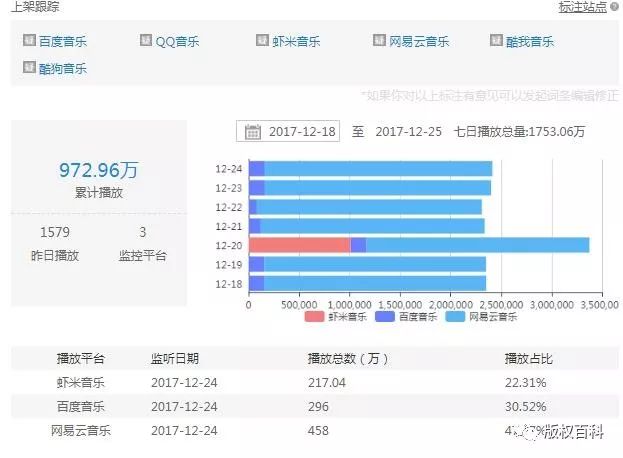623x458 pixels.
Task: Click the 网易云音乐 row in table
Action: (315, 430)
